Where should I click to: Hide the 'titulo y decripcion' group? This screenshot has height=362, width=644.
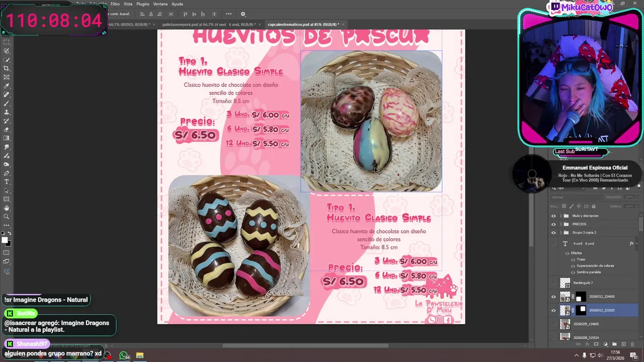[554, 216]
